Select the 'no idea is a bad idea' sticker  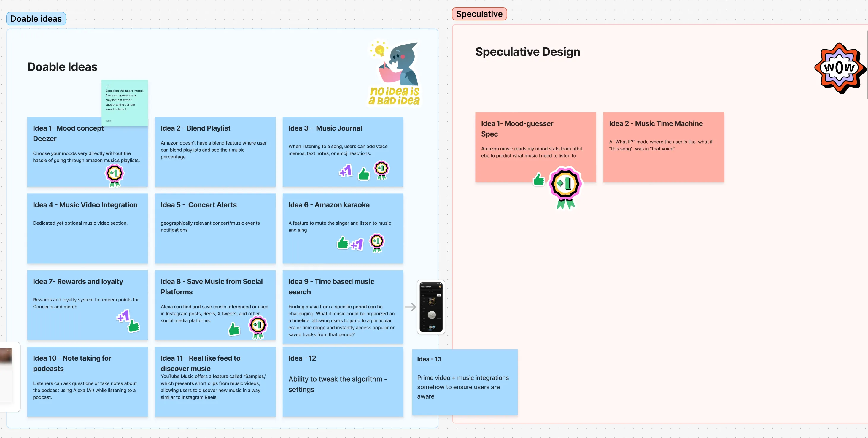395,74
